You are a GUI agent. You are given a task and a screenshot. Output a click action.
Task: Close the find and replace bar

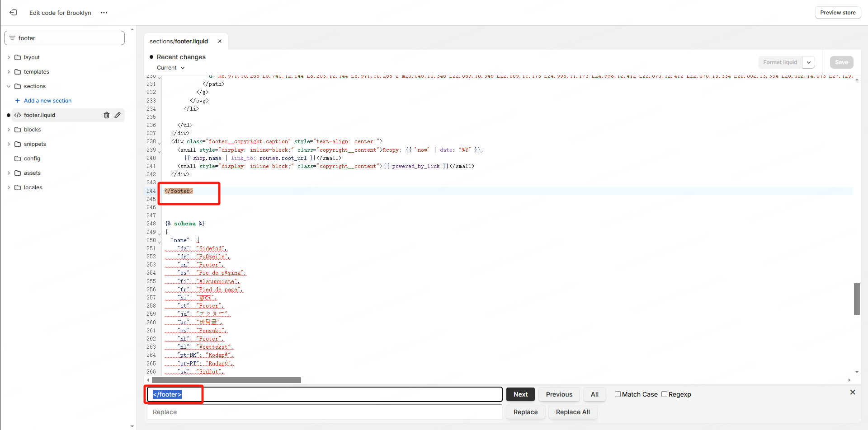(x=852, y=392)
